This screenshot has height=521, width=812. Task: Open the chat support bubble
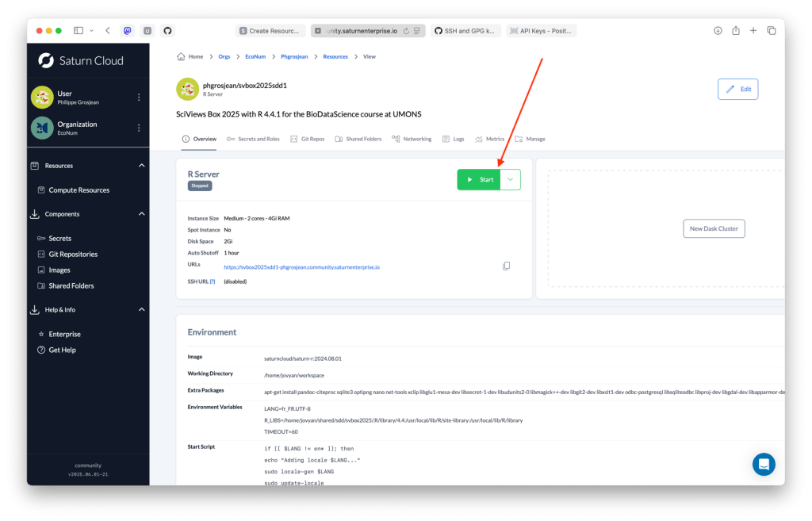[764, 465]
